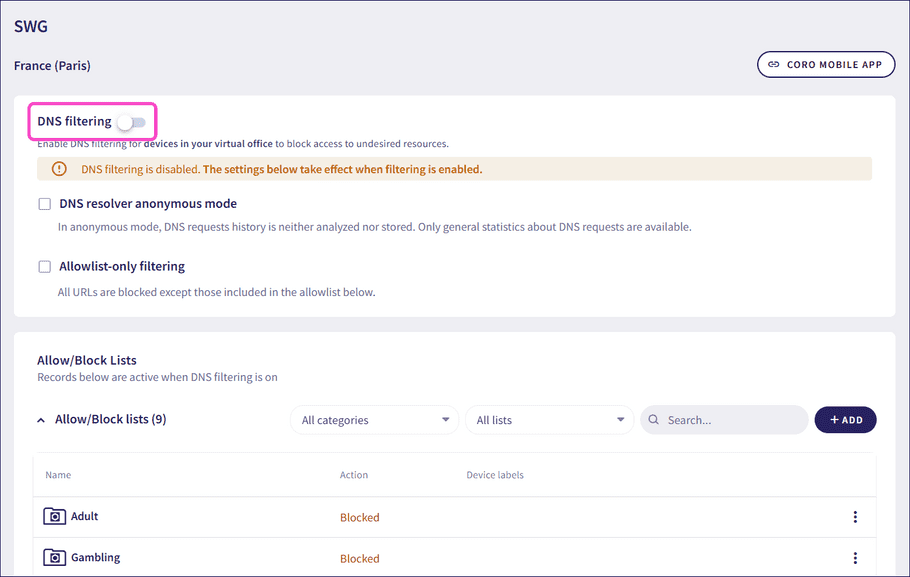Viewport: 910px width, 577px height.
Task: Click the Action column header
Action: (x=354, y=475)
